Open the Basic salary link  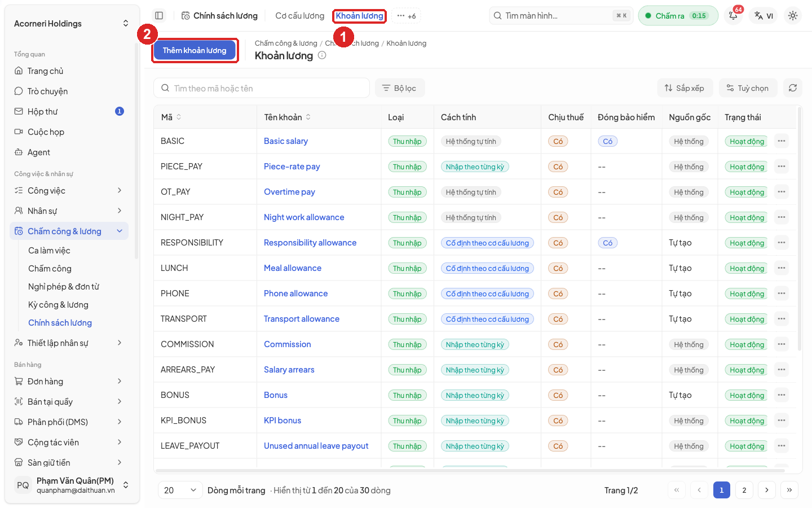click(286, 141)
